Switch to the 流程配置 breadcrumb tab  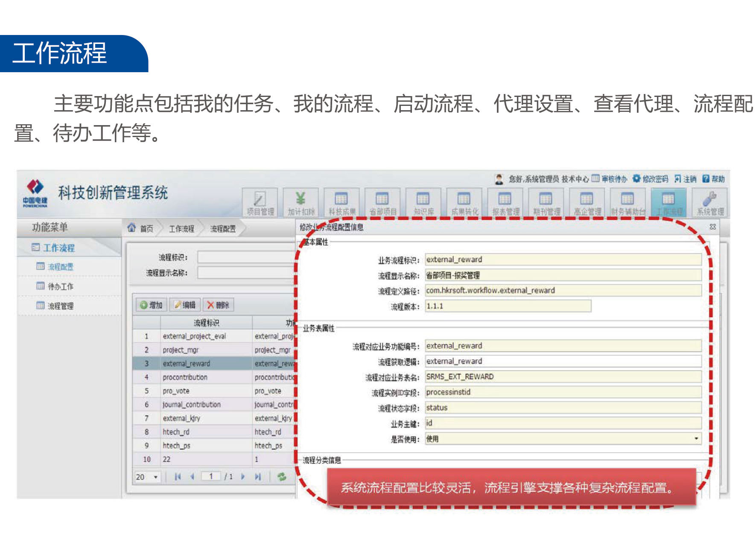[223, 229]
